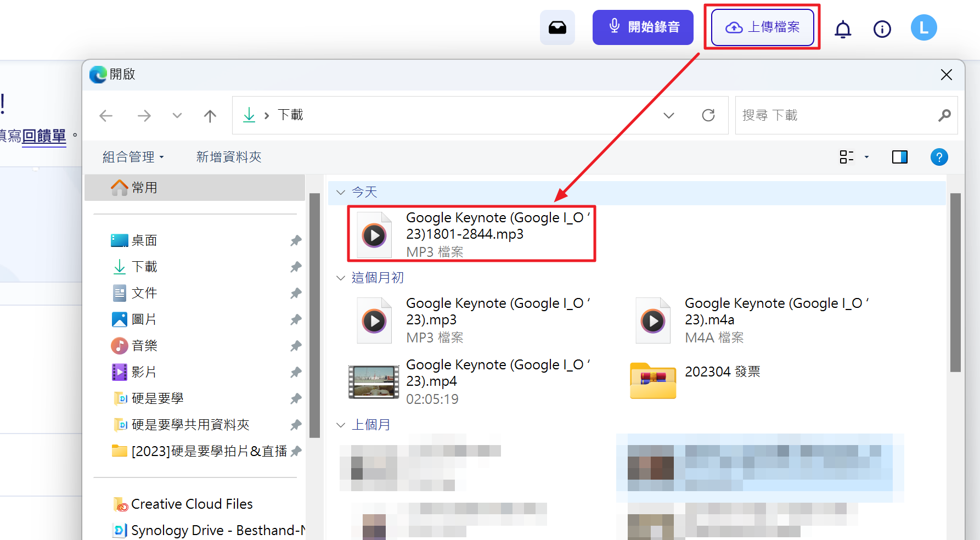Click the file list vertical scrollbar
The image size is (980, 540).
[x=955, y=283]
